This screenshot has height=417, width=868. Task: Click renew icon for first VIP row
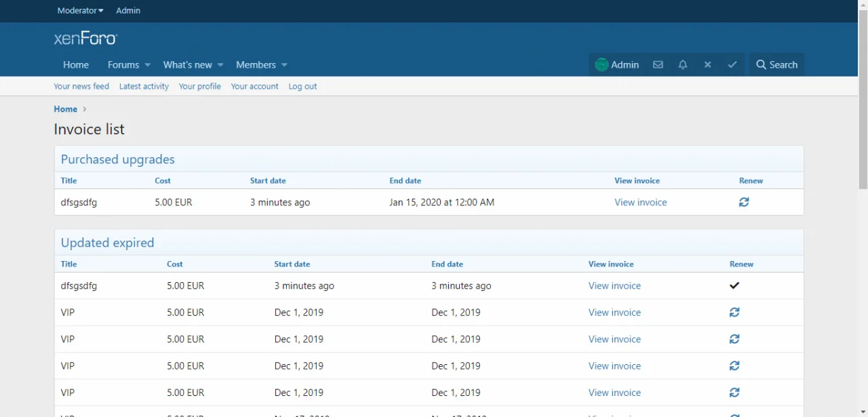click(734, 313)
